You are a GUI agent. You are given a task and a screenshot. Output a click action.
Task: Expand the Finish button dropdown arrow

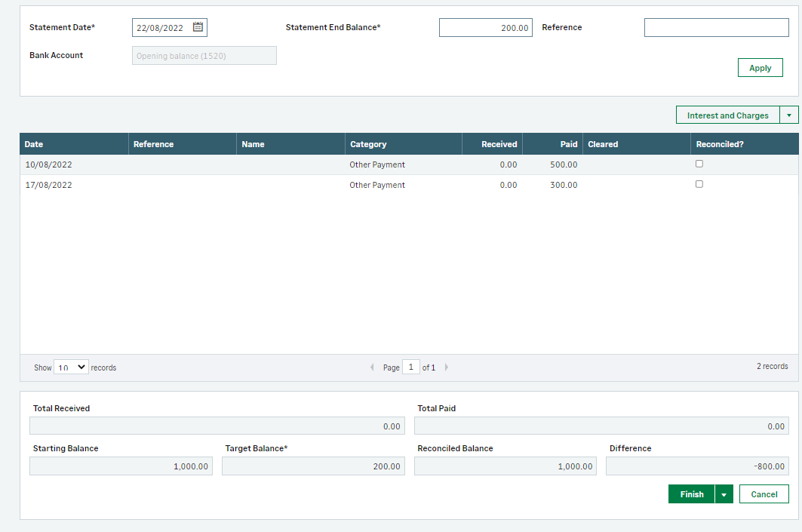click(724, 494)
